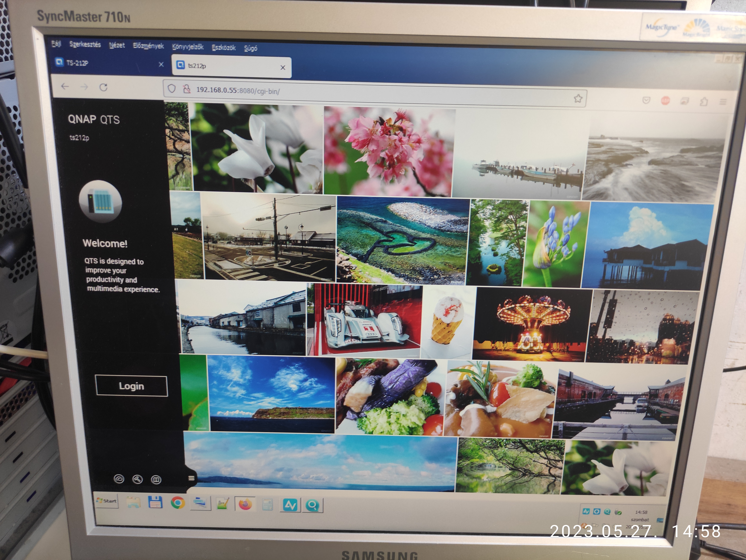
Task: Open the Eszközök menu
Action: (224, 48)
